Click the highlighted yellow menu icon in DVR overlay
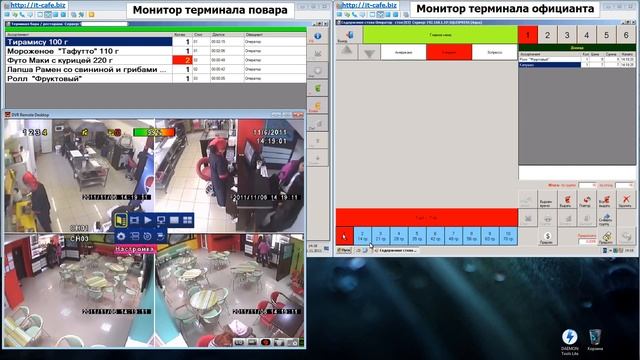Viewport: 640px width, 360px height. [120, 220]
